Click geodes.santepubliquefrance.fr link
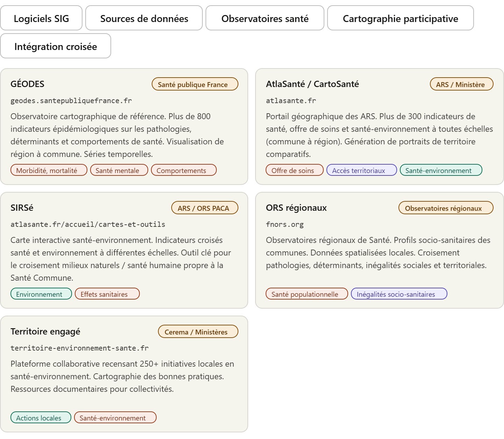504x439 pixels. (x=71, y=101)
